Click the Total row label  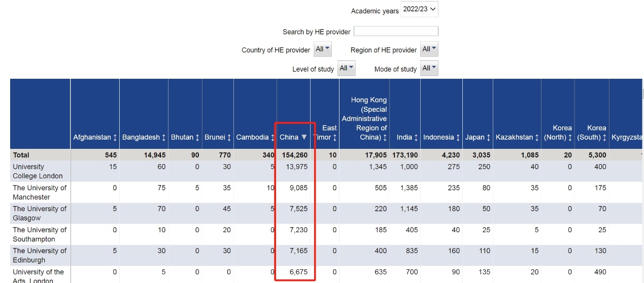click(x=21, y=155)
